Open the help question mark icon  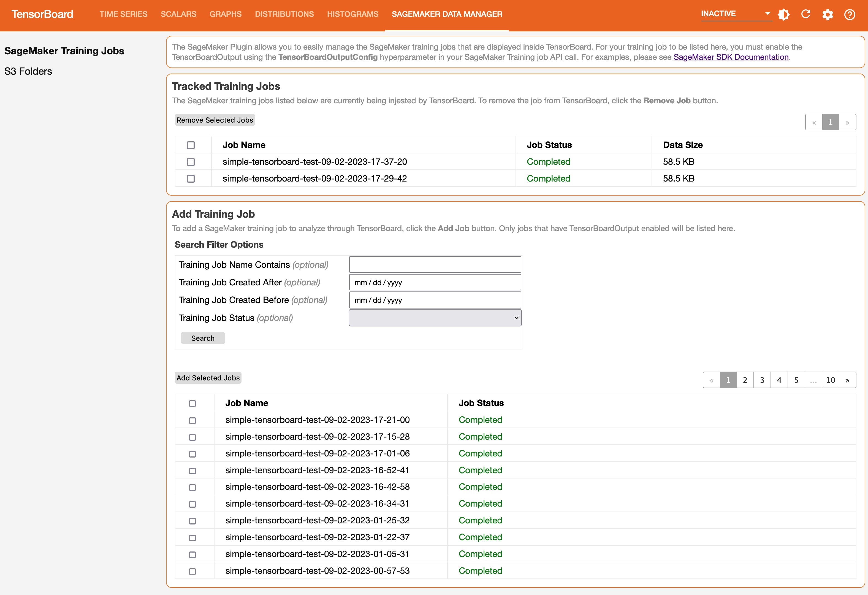850,15
